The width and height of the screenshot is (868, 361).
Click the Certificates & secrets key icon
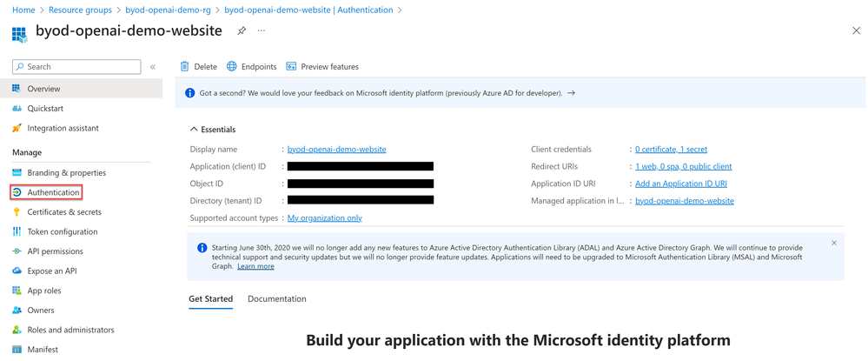point(17,212)
